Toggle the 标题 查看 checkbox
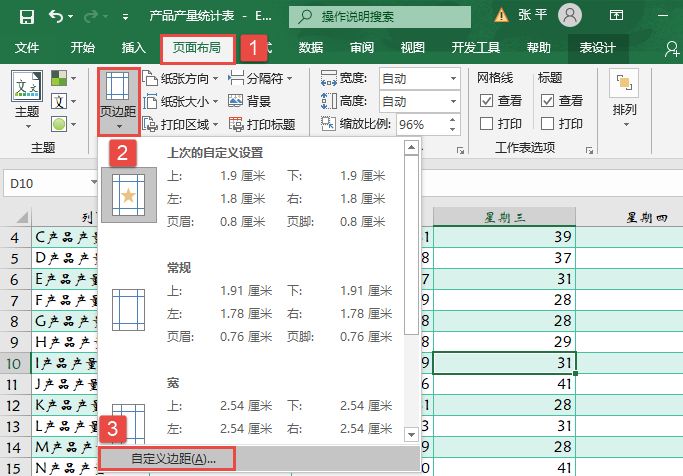 click(547, 101)
